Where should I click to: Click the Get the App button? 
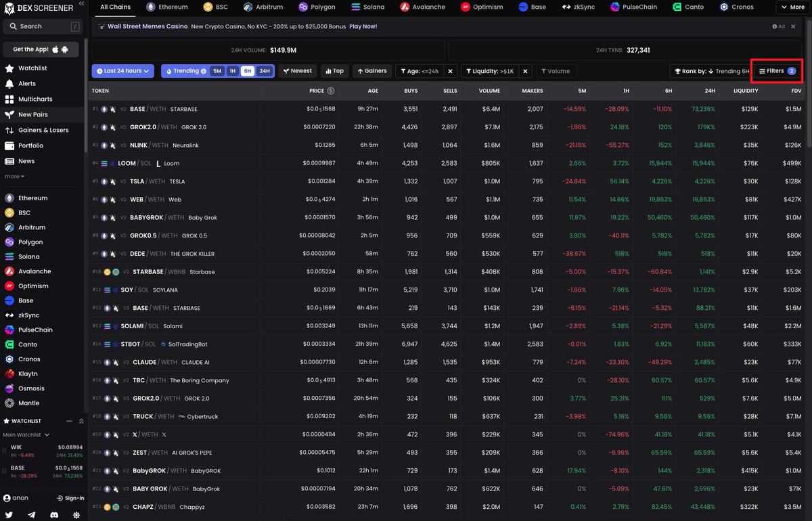41,49
